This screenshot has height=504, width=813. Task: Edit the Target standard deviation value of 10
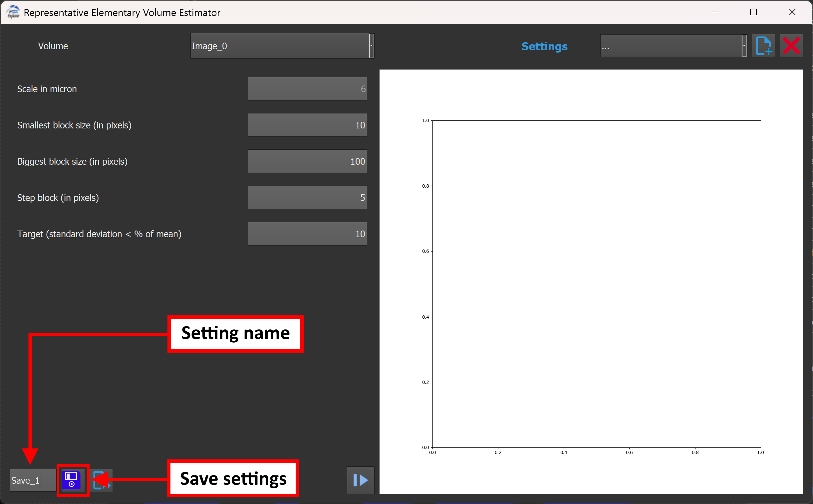coord(307,233)
